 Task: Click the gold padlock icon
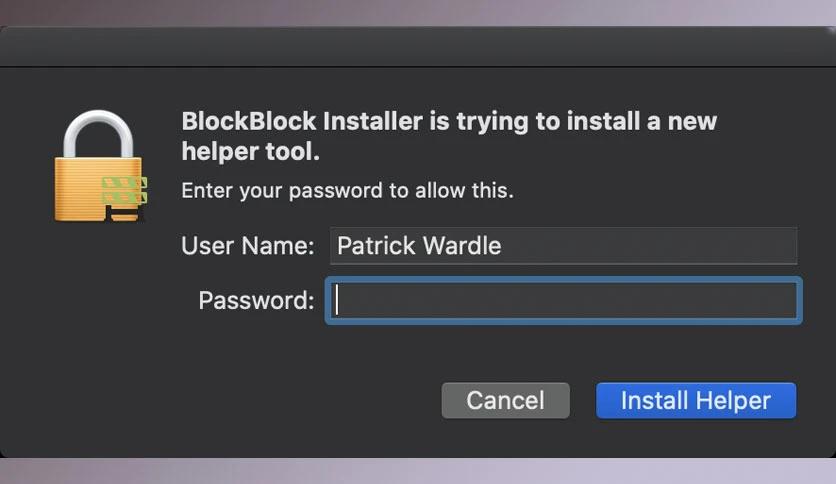point(100,166)
